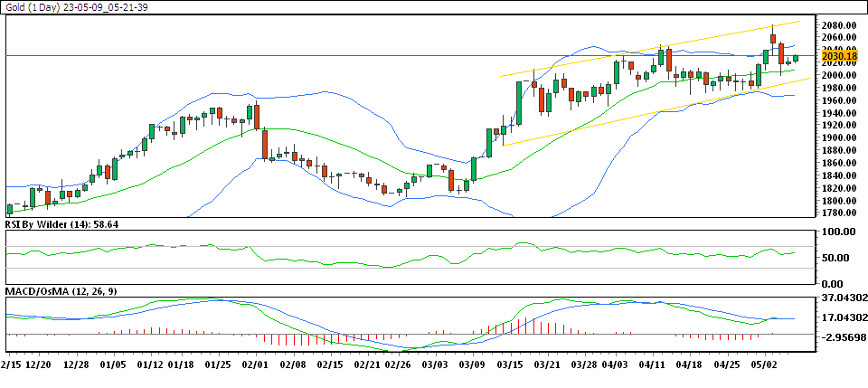This screenshot has width=868, height=388.
Task: Click the 03/28 date label
Action: coord(585,366)
